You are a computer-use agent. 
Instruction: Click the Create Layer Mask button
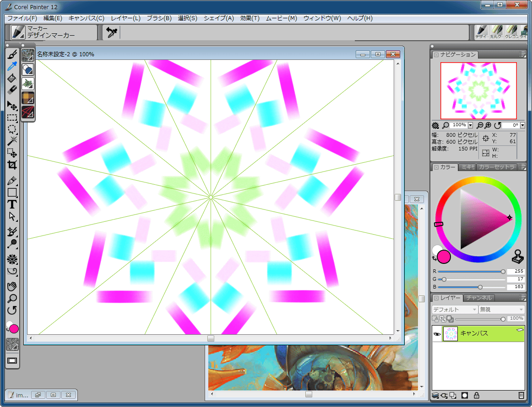pyautogui.click(x=465, y=395)
